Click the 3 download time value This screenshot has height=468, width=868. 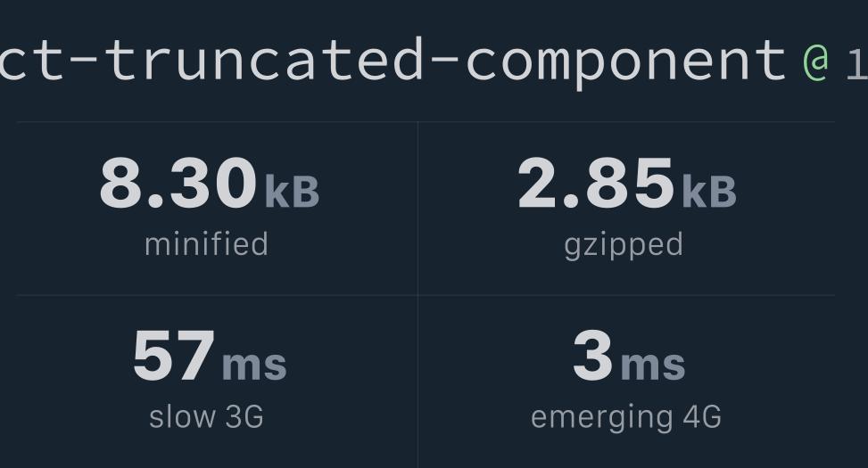click(593, 355)
